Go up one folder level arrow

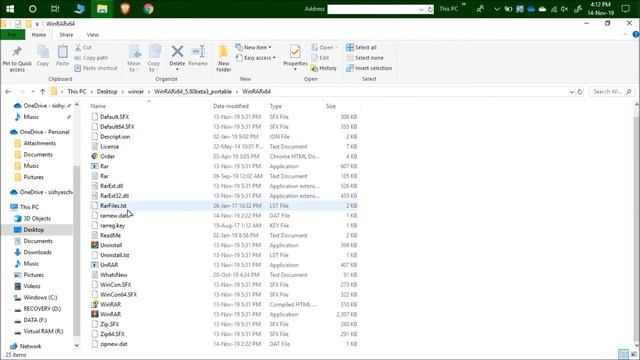(42, 91)
